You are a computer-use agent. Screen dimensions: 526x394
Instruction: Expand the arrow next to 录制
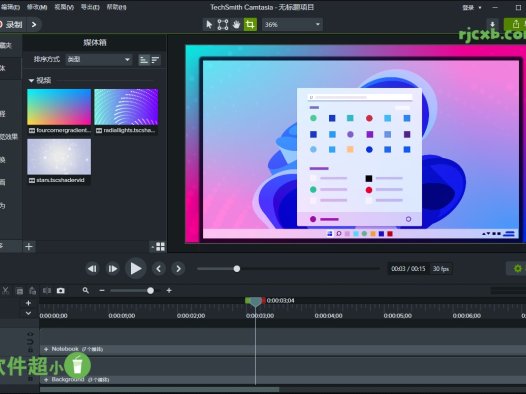[x=34, y=24]
